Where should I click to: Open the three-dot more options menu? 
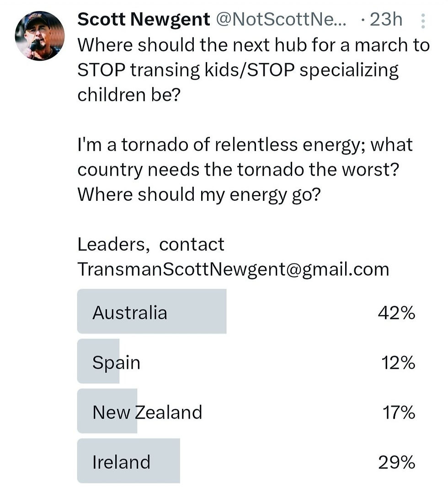(423, 21)
